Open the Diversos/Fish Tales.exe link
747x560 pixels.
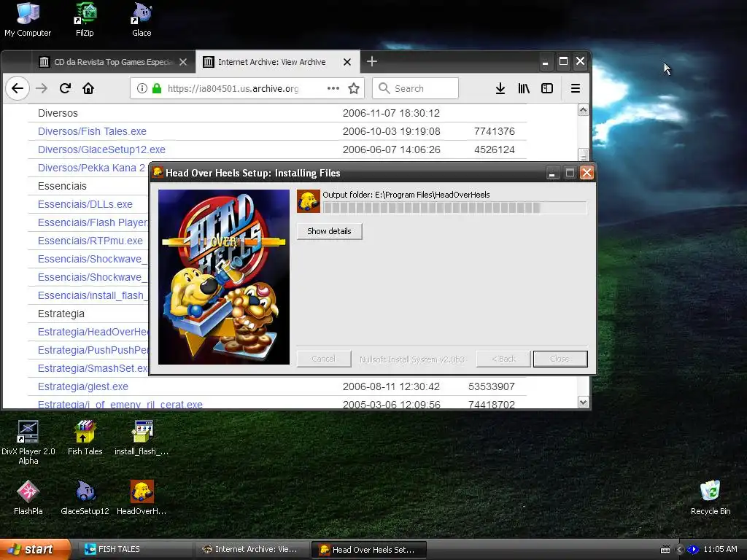92,131
